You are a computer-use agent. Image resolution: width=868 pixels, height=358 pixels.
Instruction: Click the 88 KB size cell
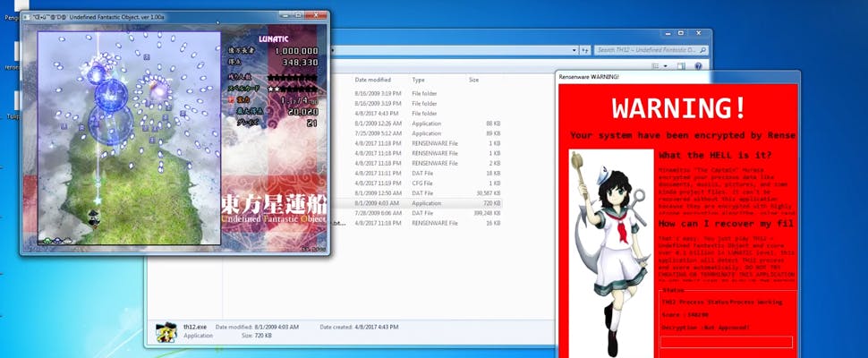tap(493, 124)
